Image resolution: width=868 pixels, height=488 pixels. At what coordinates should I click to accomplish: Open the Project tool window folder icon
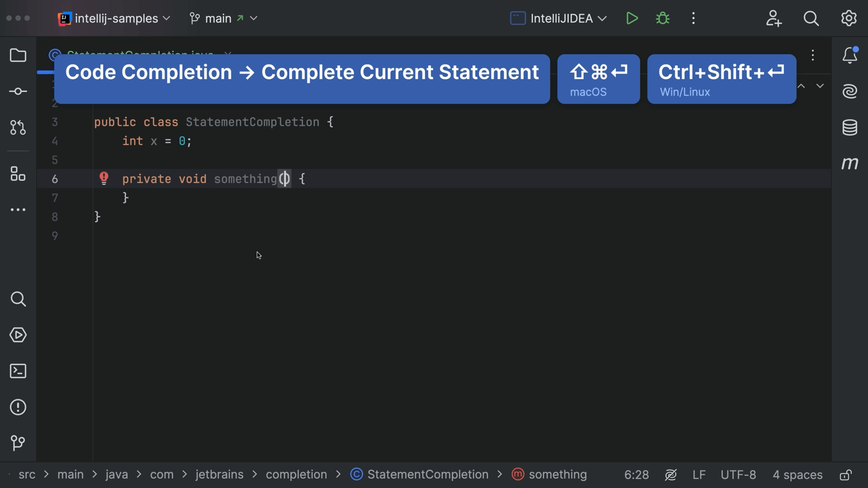(x=18, y=55)
